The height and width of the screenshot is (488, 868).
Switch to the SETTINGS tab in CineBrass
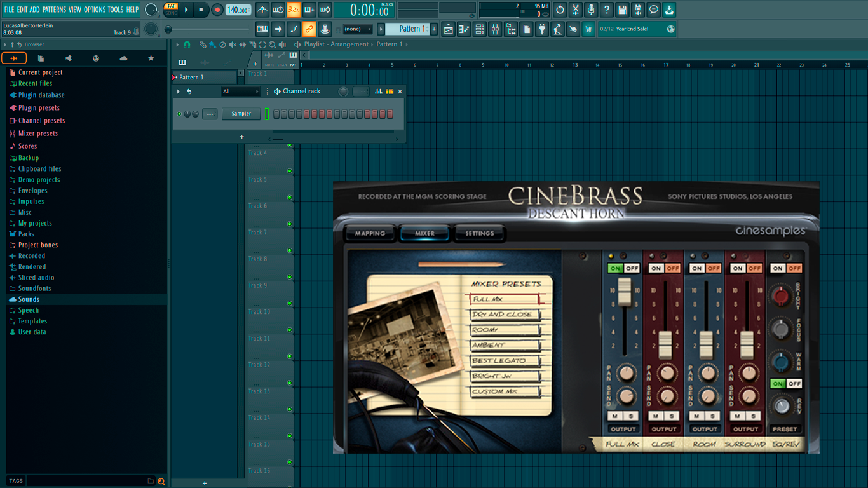[x=480, y=233]
